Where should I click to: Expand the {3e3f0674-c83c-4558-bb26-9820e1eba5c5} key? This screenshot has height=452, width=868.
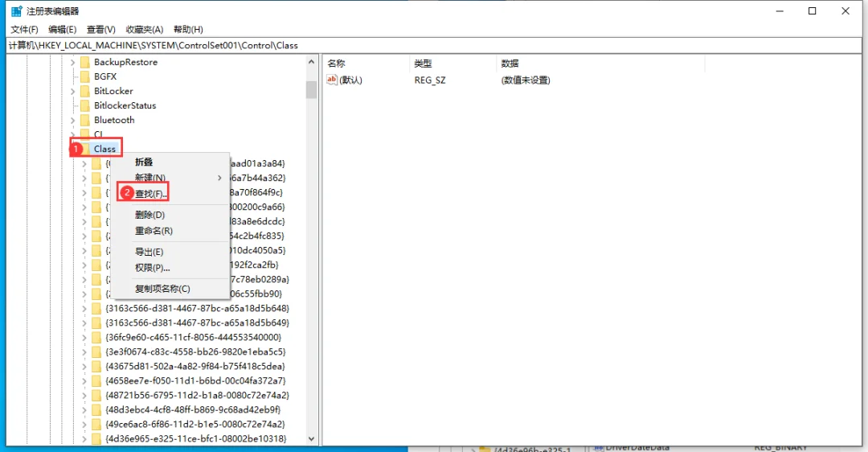[x=84, y=351]
